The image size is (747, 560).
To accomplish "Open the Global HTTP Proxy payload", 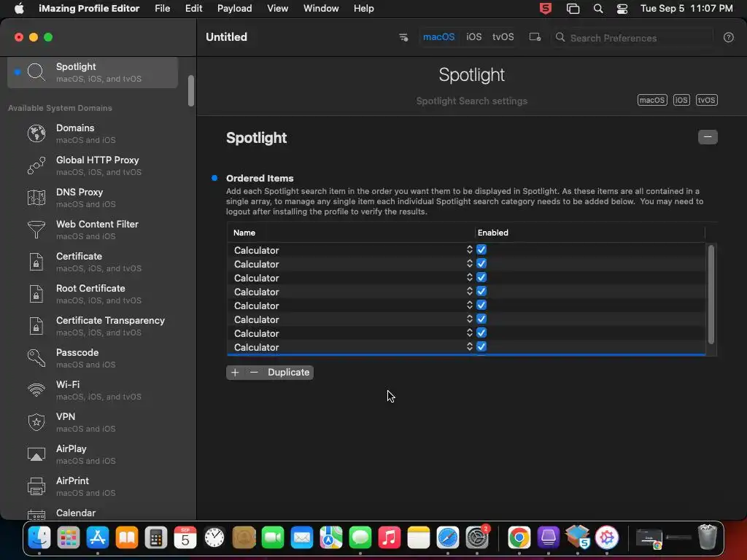I will click(x=93, y=166).
